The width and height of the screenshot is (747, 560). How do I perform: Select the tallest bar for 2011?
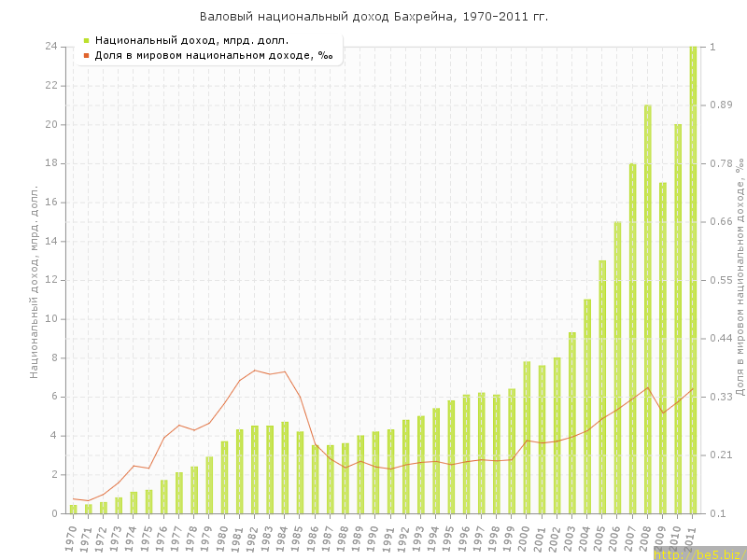[x=693, y=280]
